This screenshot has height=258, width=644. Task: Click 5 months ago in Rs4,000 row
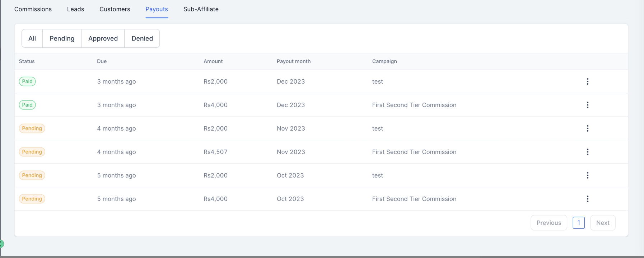pos(117,199)
